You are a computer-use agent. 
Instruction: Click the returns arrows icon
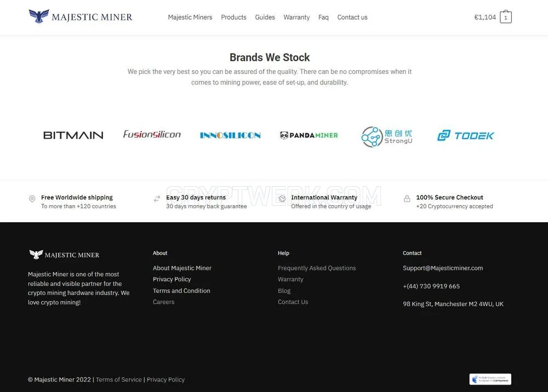coord(157,199)
